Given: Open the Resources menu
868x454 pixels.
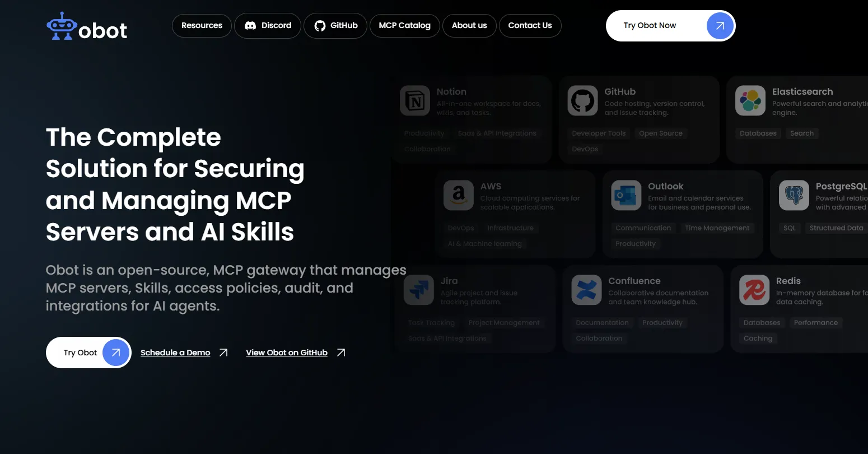Looking at the screenshot, I should click(202, 26).
